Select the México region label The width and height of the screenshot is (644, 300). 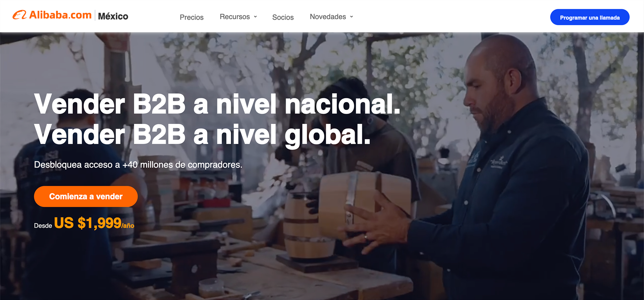pyautogui.click(x=113, y=16)
